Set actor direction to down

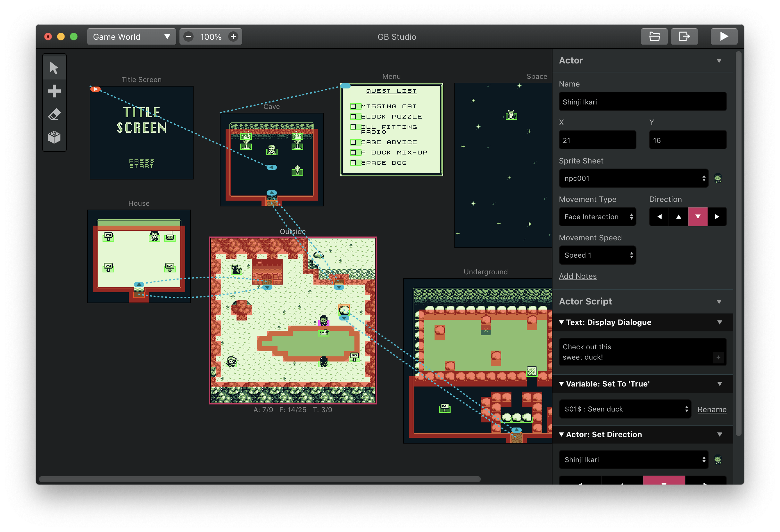click(x=698, y=217)
